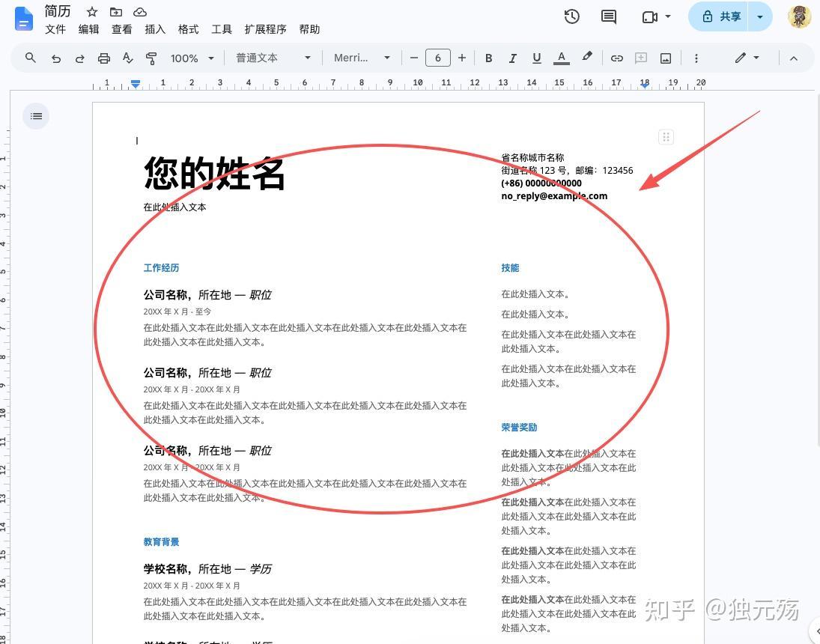Image resolution: width=820 pixels, height=644 pixels.
Task: Click the table drag handle icon
Action: coord(666,137)
